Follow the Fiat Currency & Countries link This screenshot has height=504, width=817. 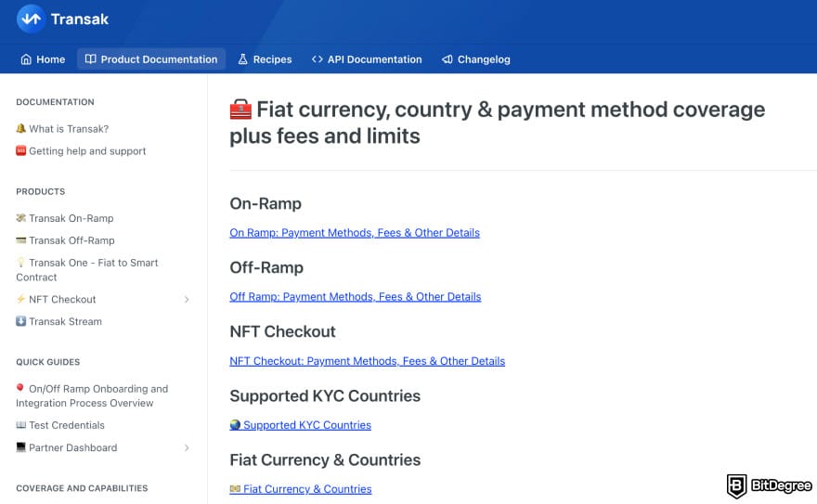pos(301,489)
